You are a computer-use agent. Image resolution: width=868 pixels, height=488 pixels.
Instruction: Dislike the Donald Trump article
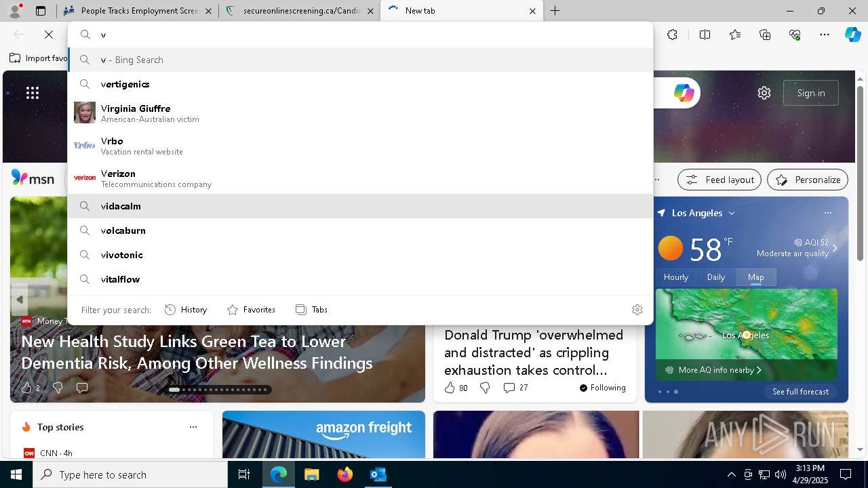pos(485,388)
